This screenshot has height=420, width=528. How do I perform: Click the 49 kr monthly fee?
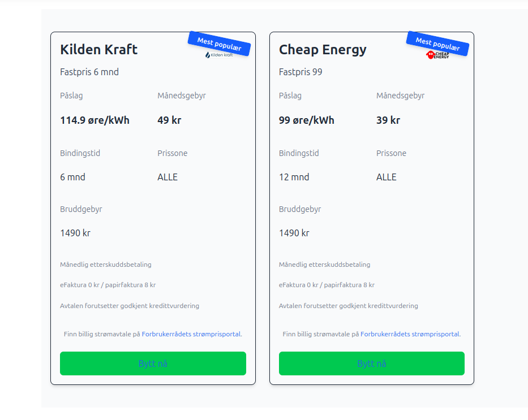point(169,120)
